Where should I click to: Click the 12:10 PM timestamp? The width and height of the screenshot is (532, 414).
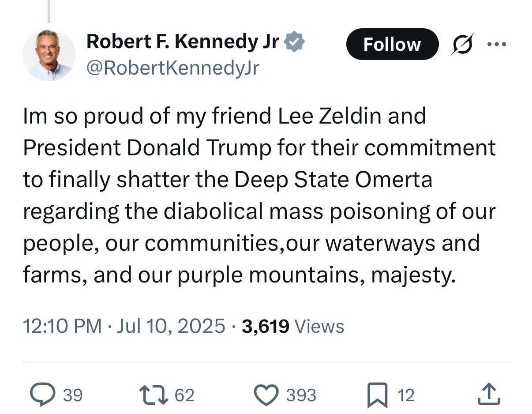(62, 326)
